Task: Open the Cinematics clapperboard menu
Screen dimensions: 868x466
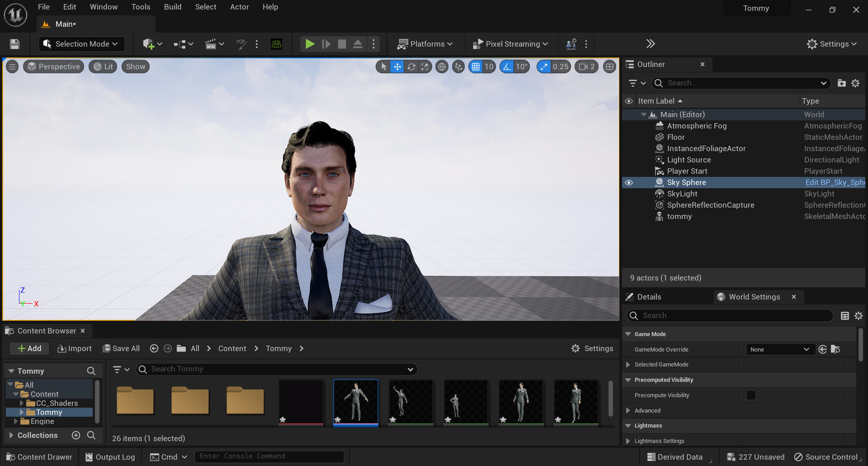Action: pos(215,44)
